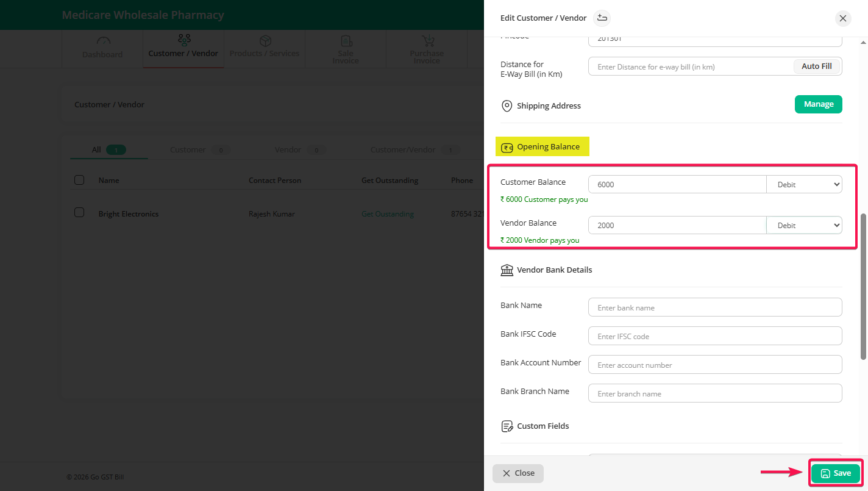Open Customer Balance Debit dropdown

(x=803, y=184)
